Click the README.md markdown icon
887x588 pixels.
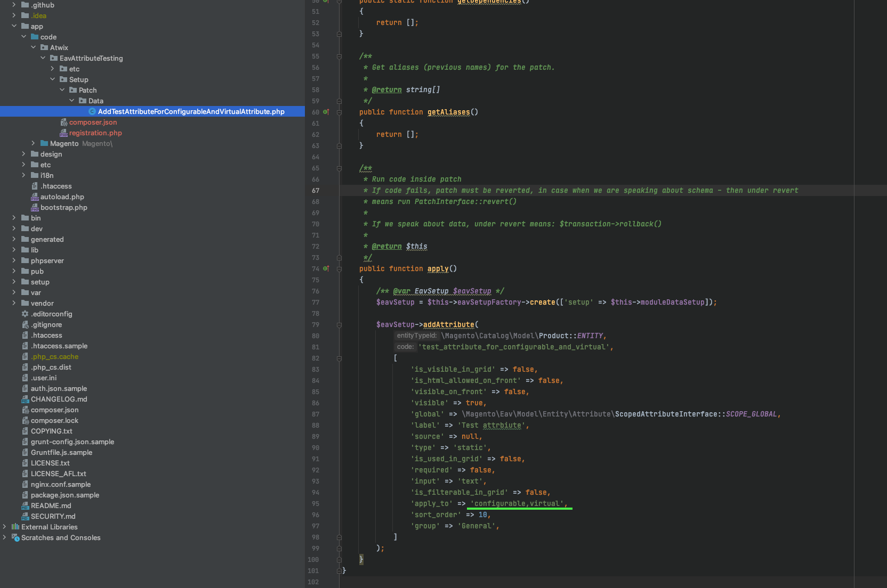[x=25, y=505]
